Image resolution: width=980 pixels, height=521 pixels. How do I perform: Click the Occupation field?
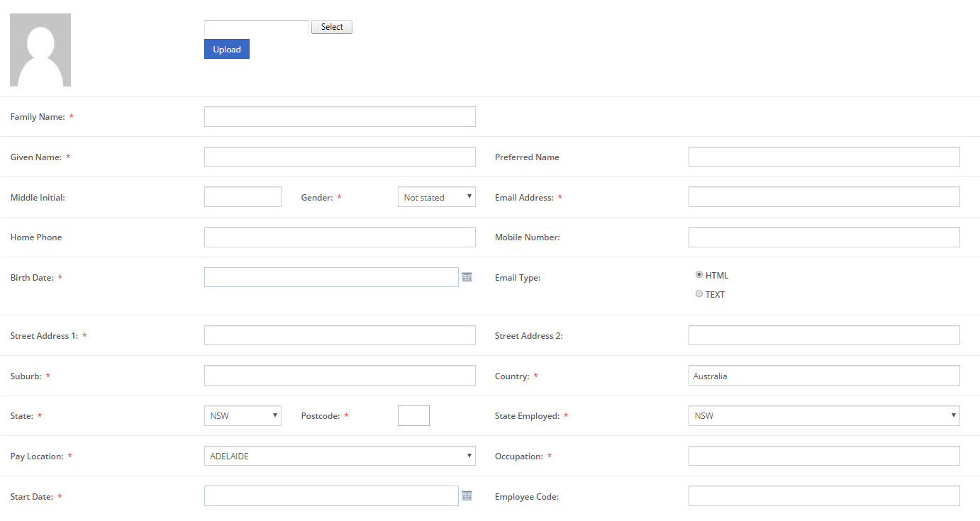coord(824,456)
